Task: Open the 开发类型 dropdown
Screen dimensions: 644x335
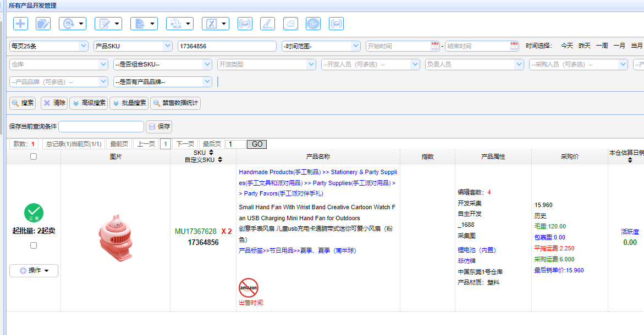Action: pos(267,64)
